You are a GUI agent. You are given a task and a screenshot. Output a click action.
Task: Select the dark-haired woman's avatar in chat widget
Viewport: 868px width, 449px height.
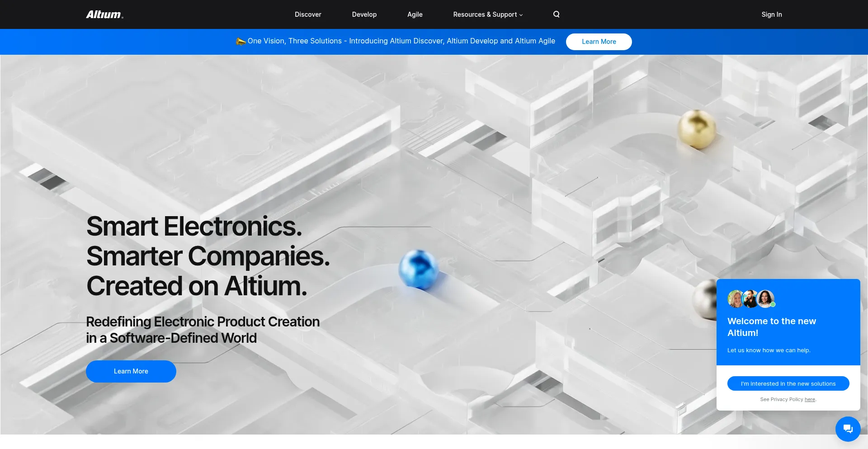[766, 299]
